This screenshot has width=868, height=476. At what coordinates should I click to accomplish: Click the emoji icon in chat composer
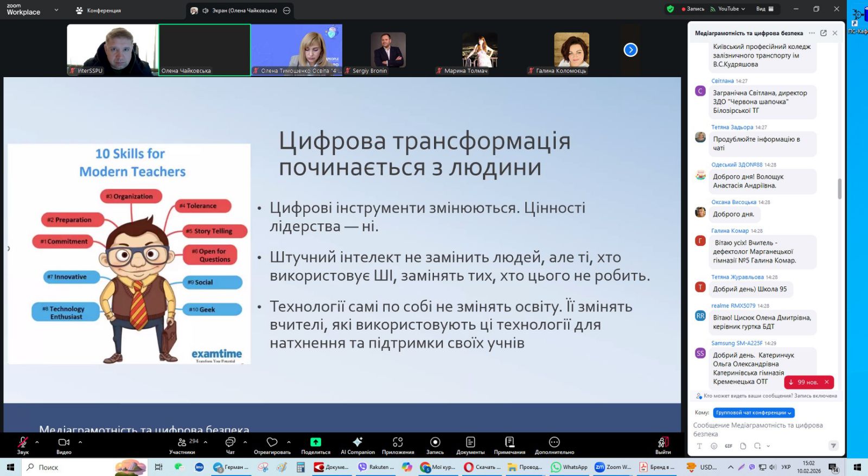point(714,446)
